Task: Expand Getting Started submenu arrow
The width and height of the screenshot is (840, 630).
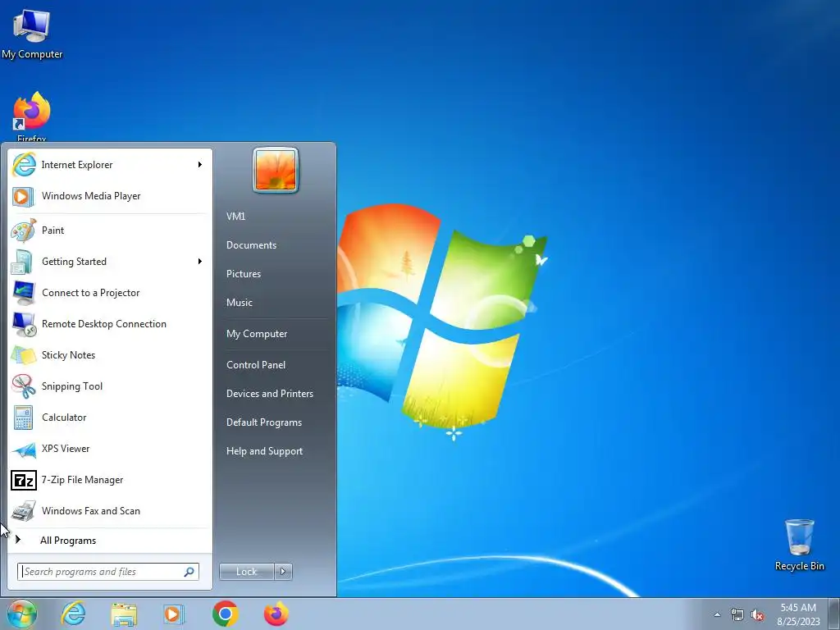Action: [x=200, y=262]
